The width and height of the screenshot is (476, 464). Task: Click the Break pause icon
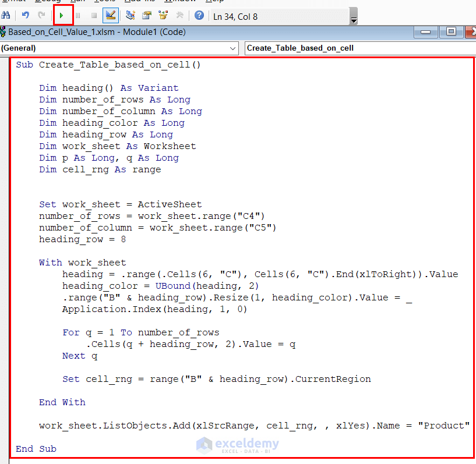click(78, 15)
